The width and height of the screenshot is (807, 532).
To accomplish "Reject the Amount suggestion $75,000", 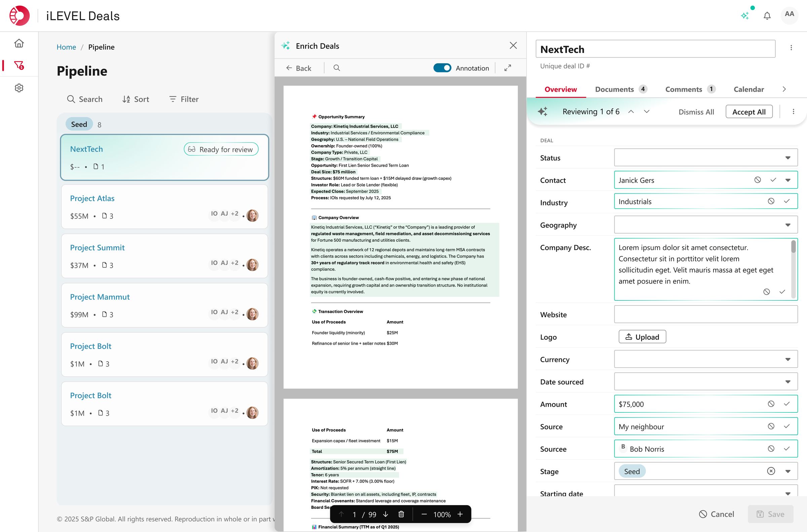I will [771, 404].
